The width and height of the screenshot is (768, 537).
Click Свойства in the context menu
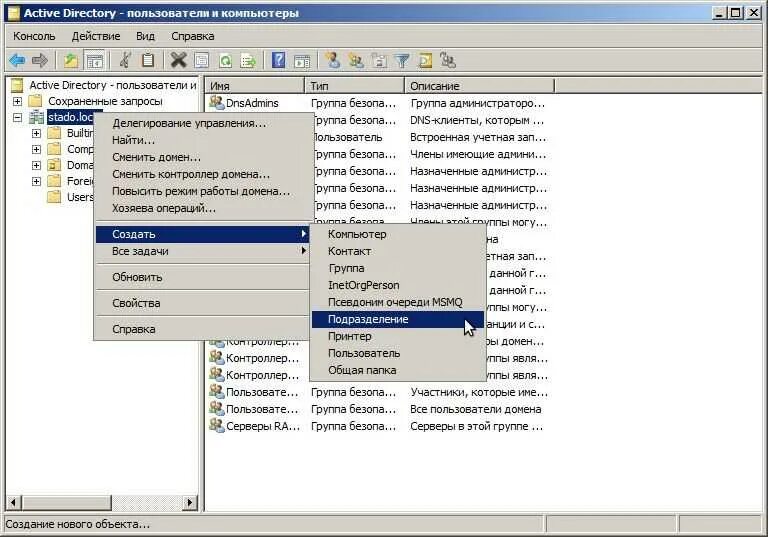(202, 303)
